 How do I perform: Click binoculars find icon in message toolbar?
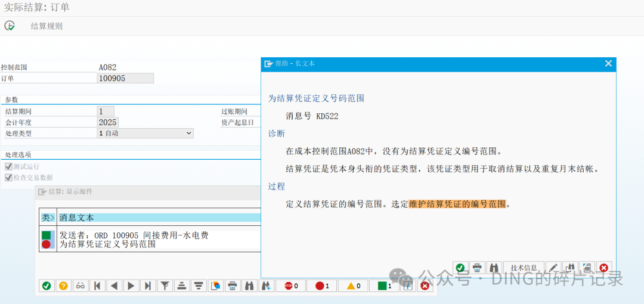[x=249, y=285]
